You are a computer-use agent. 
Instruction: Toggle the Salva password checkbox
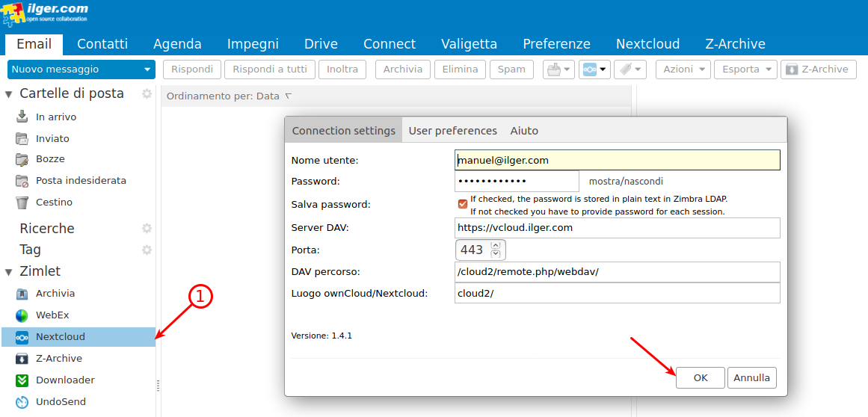[x=463, y=204]
